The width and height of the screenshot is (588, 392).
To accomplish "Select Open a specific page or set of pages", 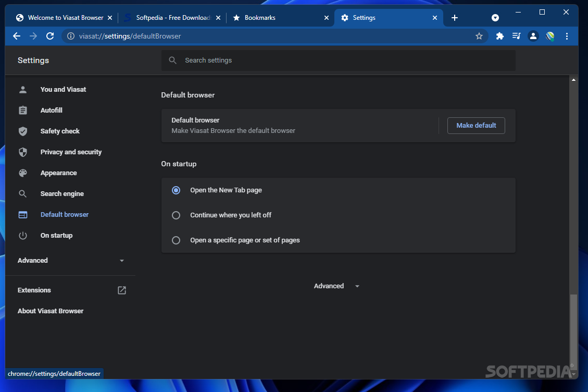I will pyautogui.click(x=176, y=240).
